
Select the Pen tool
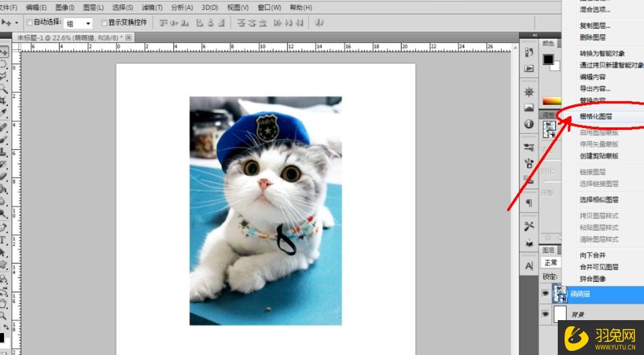pos(3,227)
